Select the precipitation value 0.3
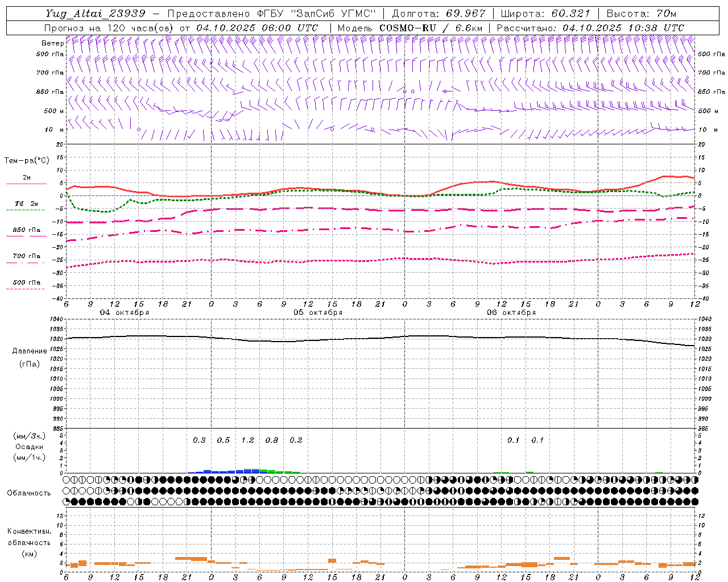This screenshot has width=728, height=582. tap(199, 440)
